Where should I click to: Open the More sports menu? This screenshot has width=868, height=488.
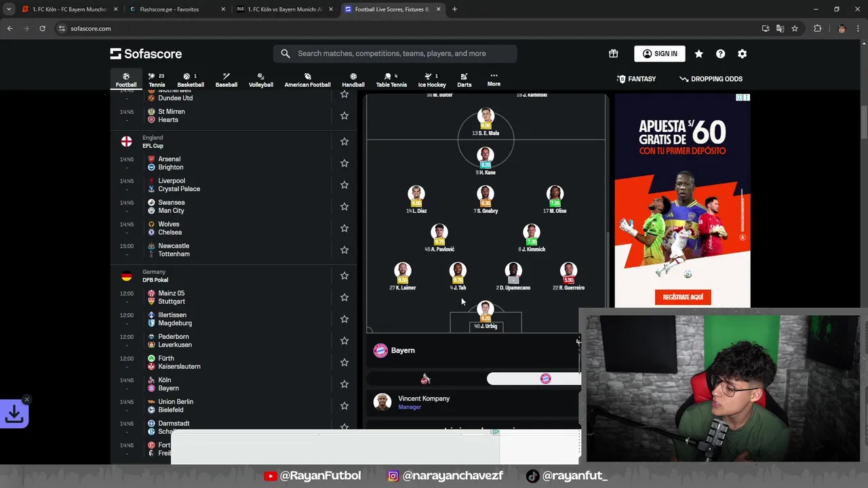(x=494, y=80)
